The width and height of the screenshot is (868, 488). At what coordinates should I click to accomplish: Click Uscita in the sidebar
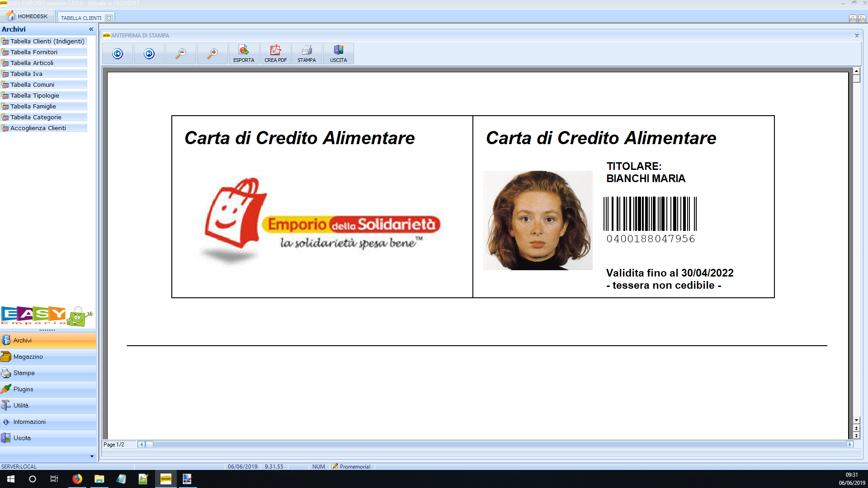point(48,438)
